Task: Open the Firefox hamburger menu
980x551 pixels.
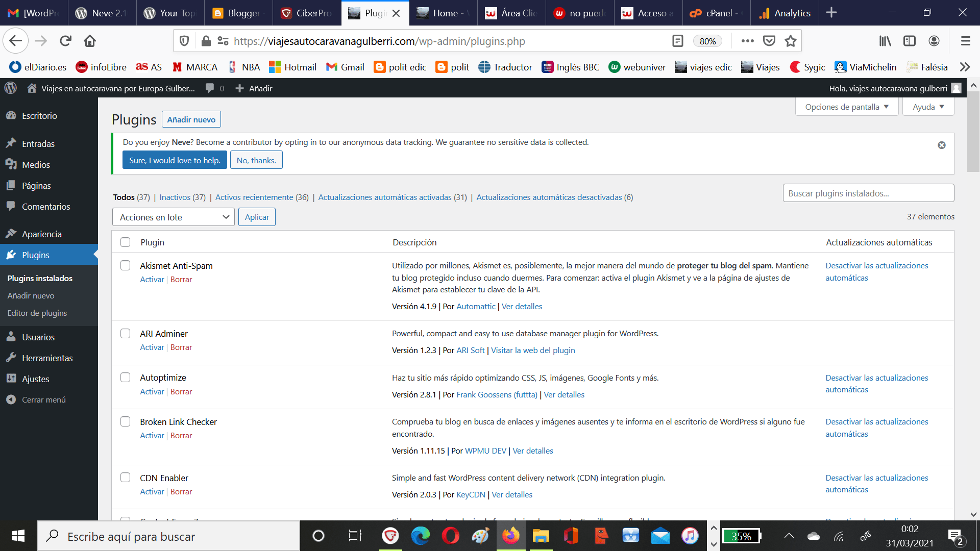Action: [x=965, y=41]
